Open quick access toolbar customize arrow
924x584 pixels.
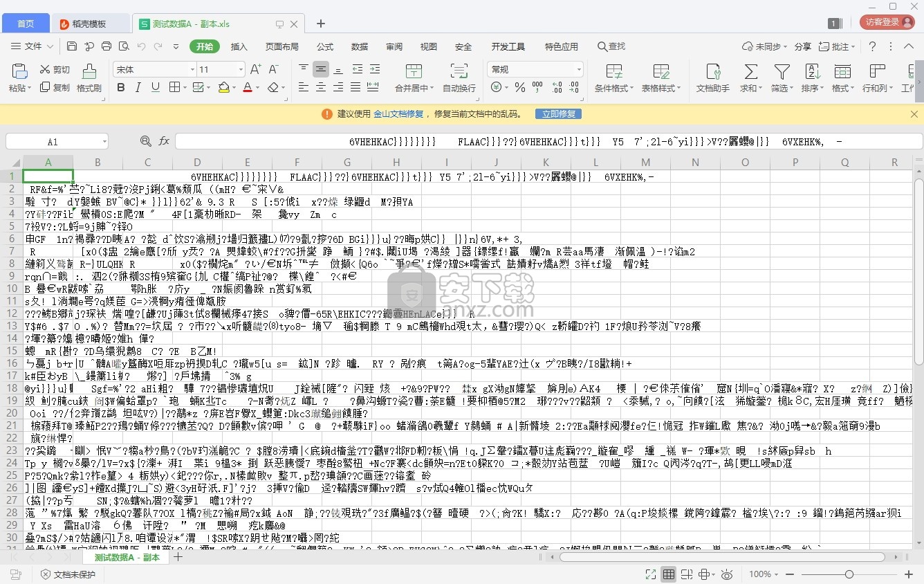176,46
